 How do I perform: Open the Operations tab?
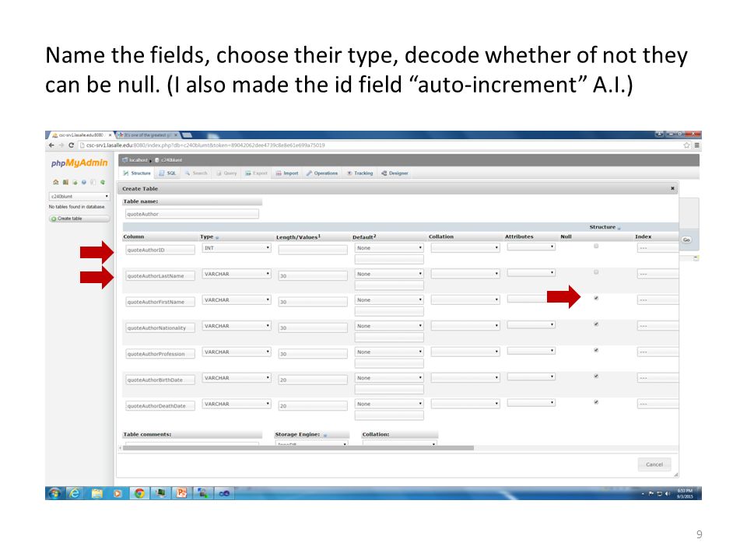(x=321, y=173)
